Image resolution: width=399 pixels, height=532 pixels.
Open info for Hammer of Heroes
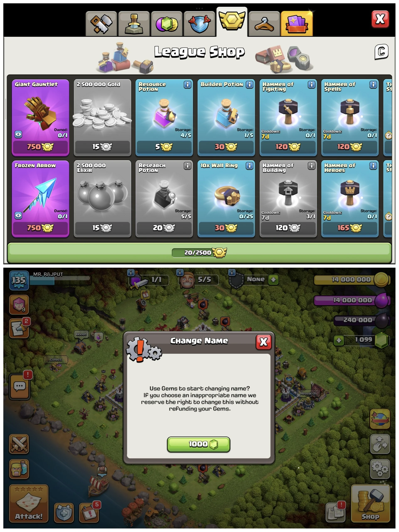coord(373,166)
